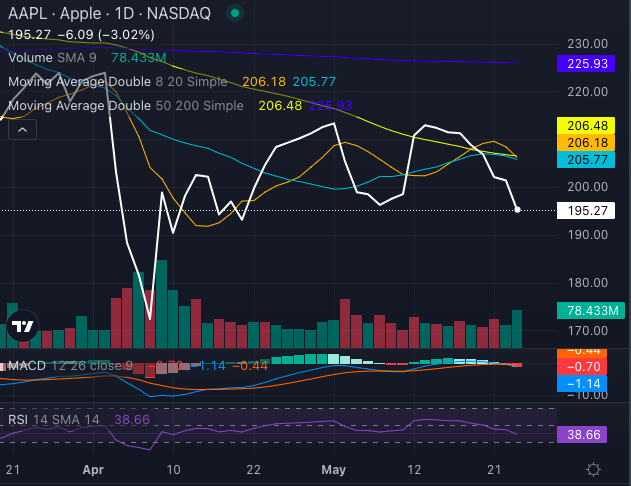Click the 170.00 price axis label
Viewport: 631px width, 486px height.
pos(588,331)
